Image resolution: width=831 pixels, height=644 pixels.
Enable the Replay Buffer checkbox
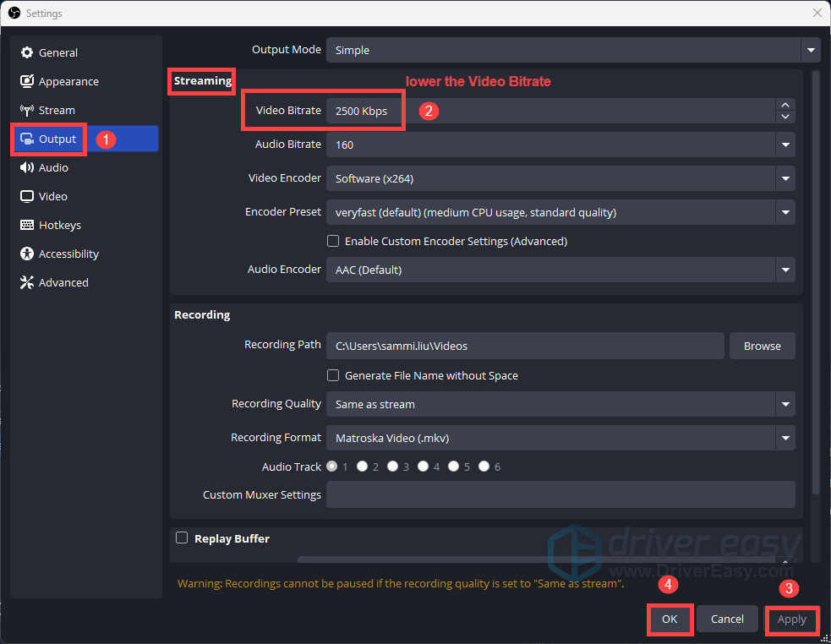[x=182, y=538]
